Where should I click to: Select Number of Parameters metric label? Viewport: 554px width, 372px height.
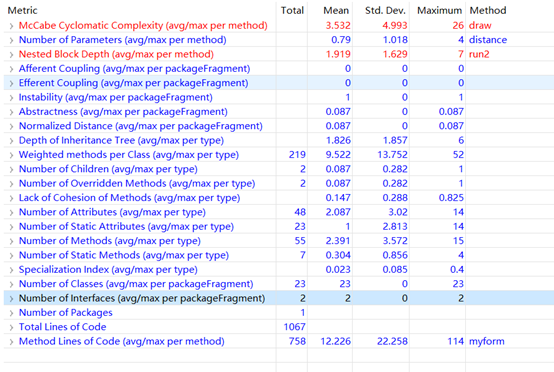coord(123,40)
